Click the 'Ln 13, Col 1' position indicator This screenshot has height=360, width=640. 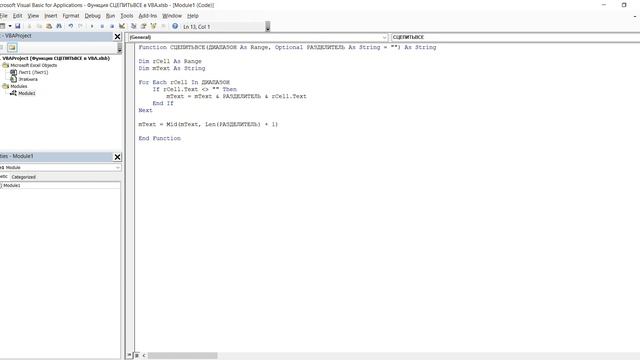(196, 27)
